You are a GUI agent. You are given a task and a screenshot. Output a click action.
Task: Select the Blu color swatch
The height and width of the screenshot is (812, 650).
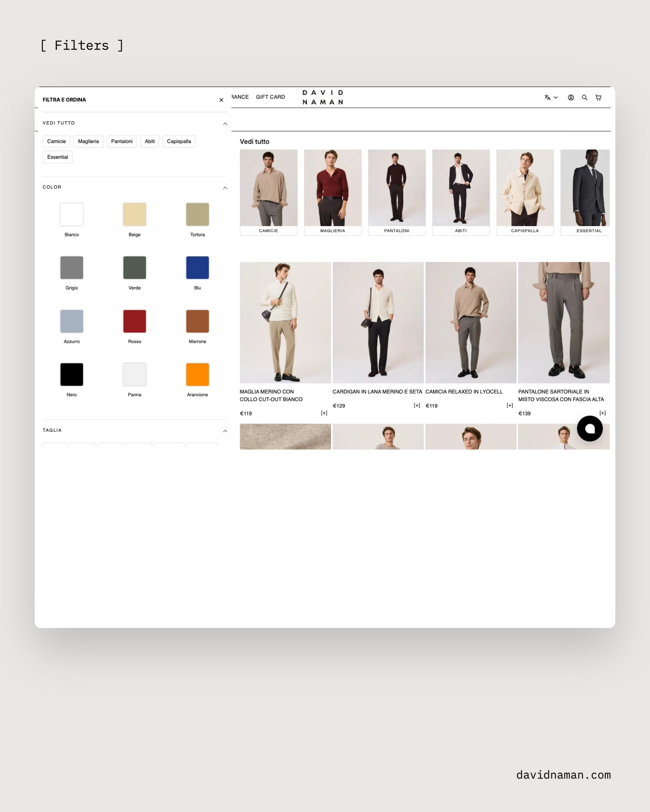point(198,268)
